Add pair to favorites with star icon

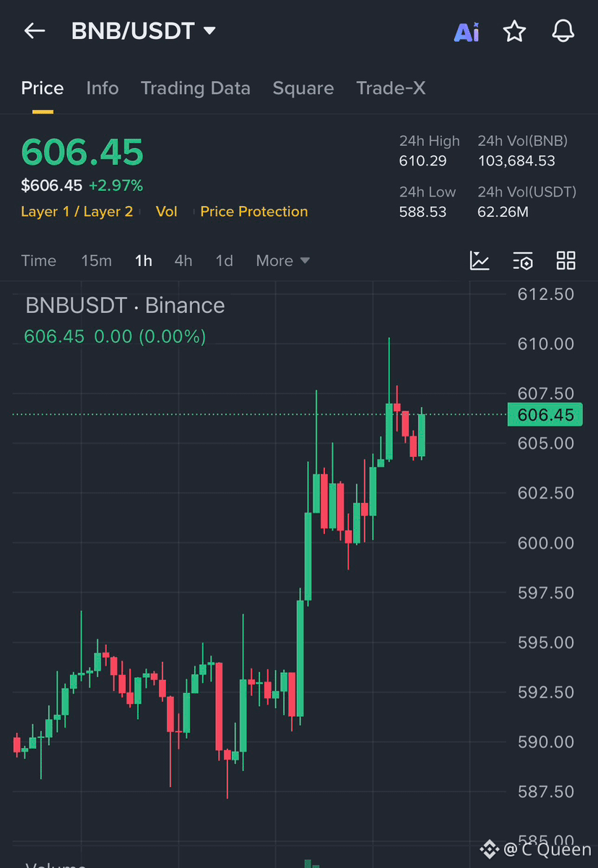click(514, 31)
